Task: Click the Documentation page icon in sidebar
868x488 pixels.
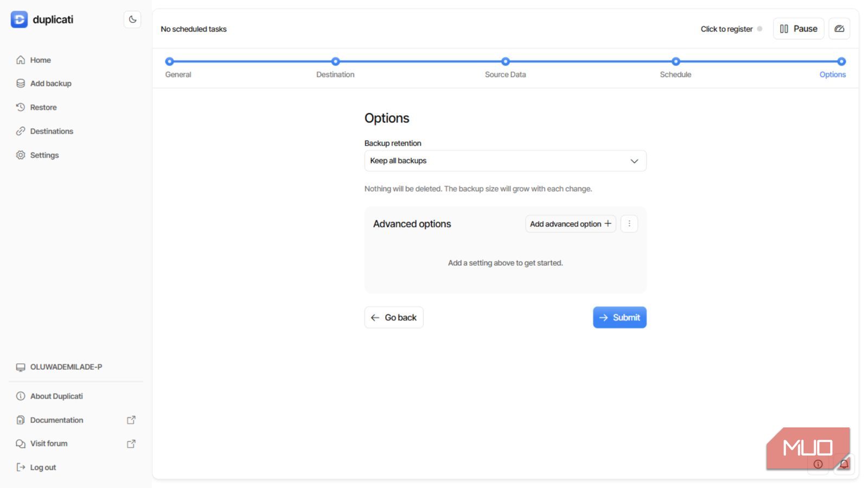Action: (21, 420)
